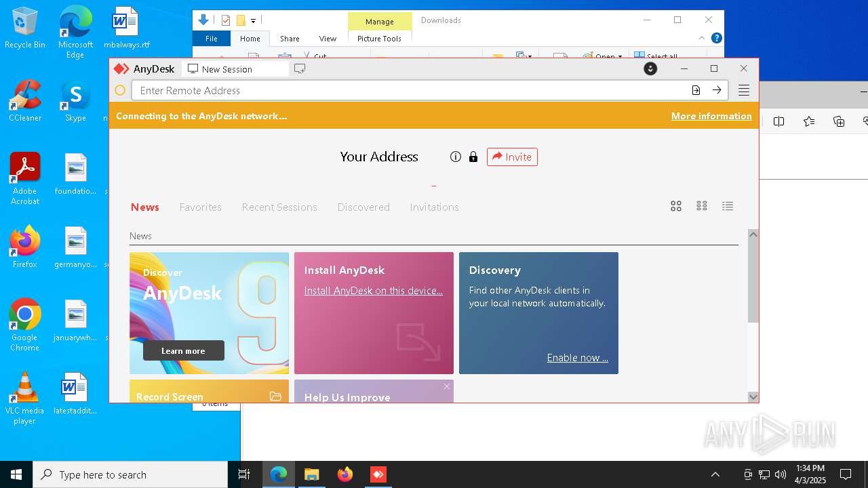
Task: Open the notification center icon
Action: pos(846,474)
